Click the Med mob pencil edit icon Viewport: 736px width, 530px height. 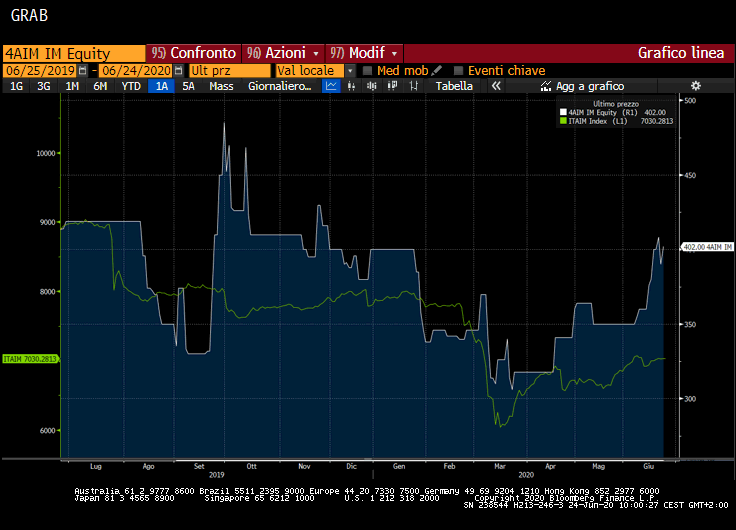click(x=437, y=70)
